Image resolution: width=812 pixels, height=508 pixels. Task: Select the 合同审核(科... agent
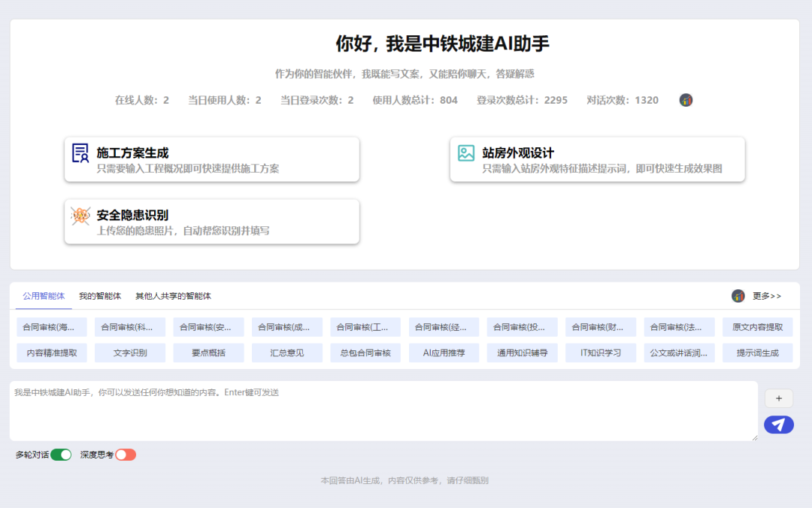130,328
